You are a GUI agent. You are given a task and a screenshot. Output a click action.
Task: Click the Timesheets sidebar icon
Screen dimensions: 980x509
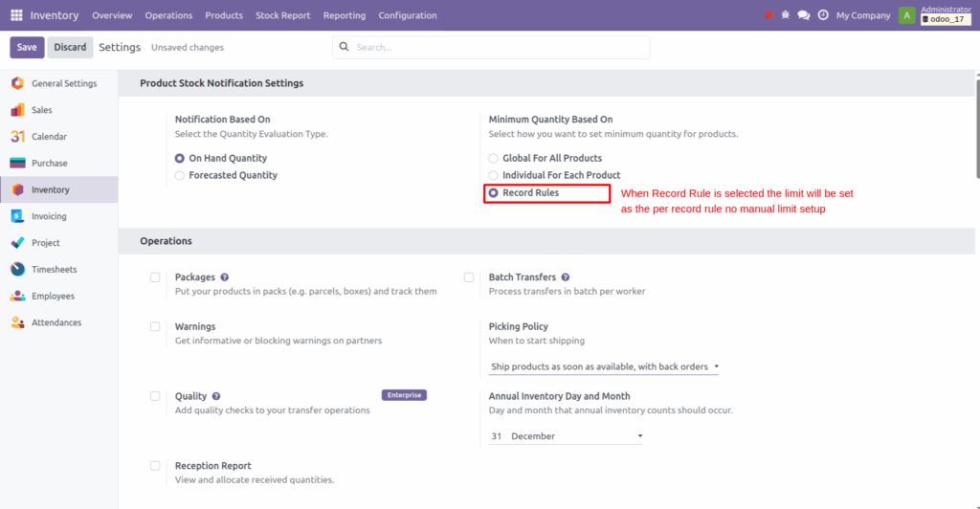tap(17, 269)
